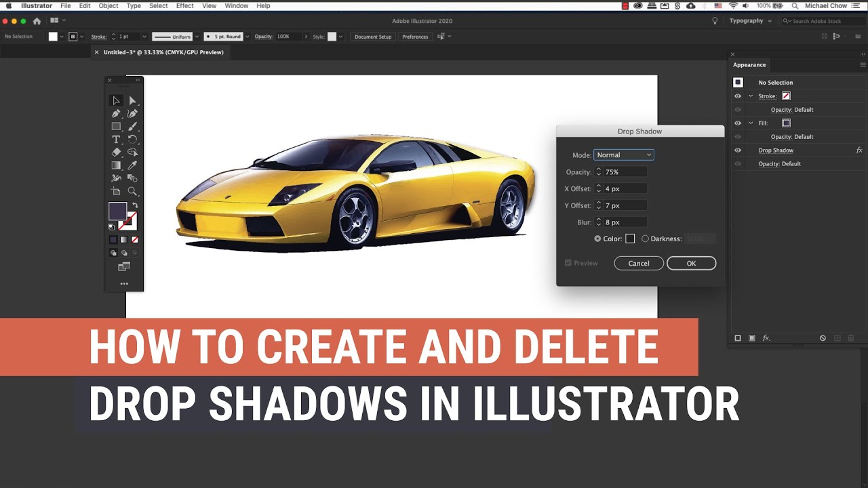The height and width of the screenshot is (488, 868).
Task: Open the Window menu
Action: pyautogui.click(x=237, y=5)
